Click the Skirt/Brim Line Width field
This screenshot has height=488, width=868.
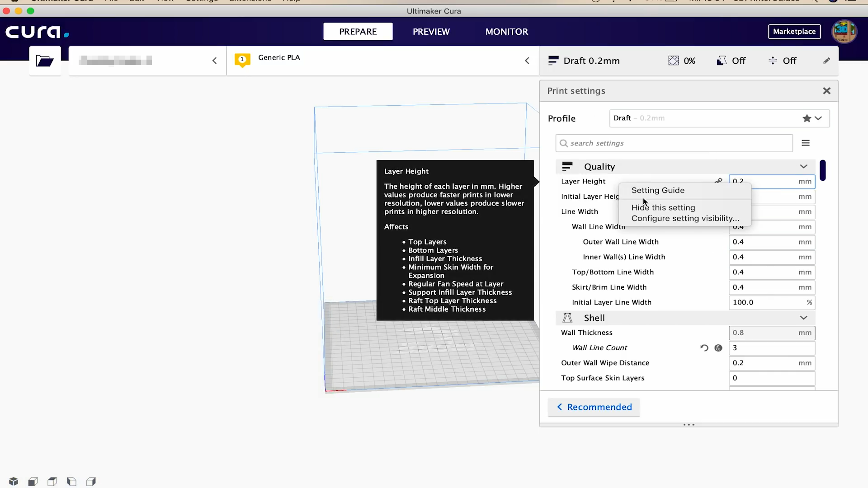pos(772,287)
